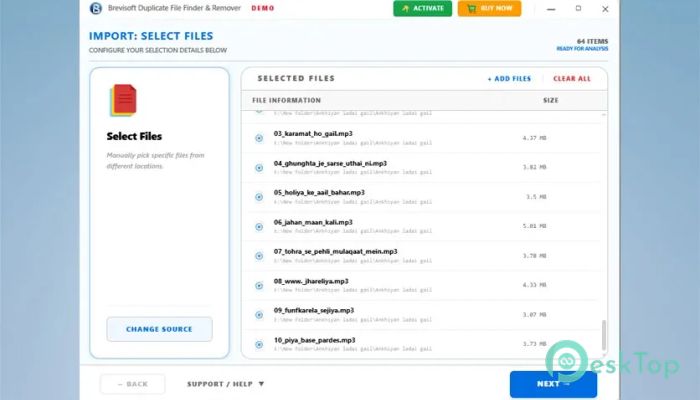Select file name 08_www._jhareliya.mp3
Viewport: 700px width, 400px height.
(311, 281)
